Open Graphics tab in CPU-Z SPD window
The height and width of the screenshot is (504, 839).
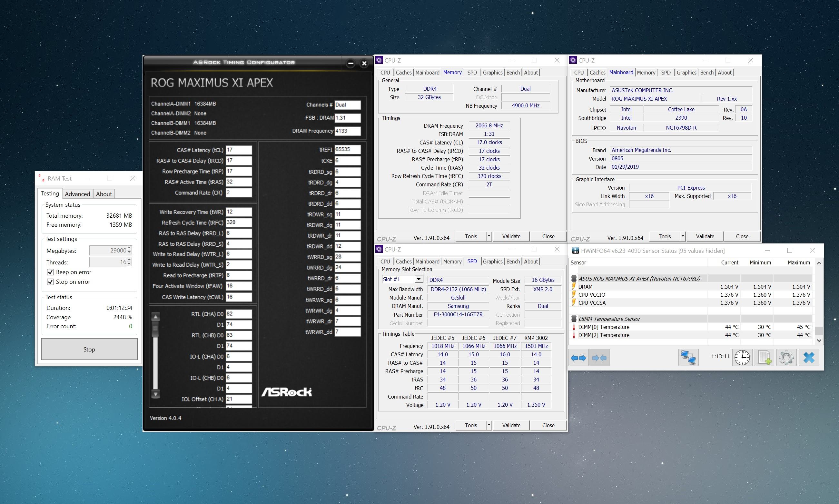coord(492,262)
